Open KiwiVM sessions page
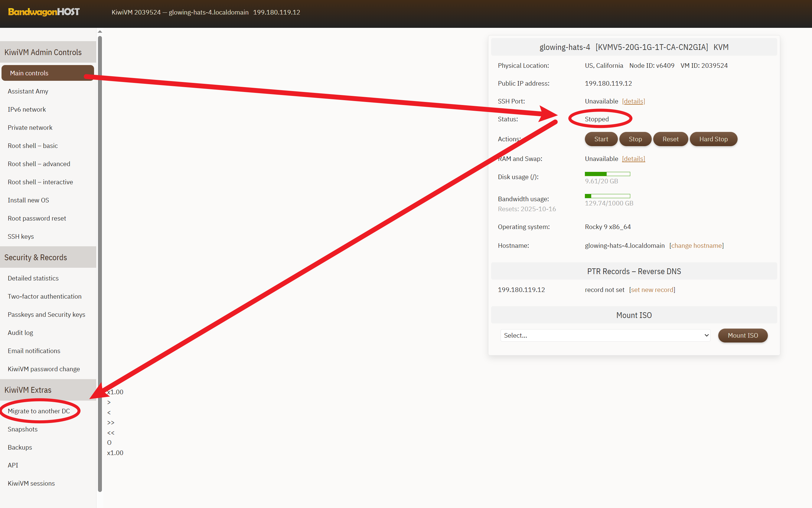 click(x=31, y=483)
